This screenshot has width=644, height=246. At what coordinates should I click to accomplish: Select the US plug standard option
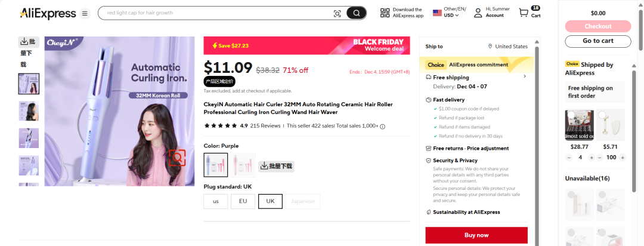[216, 202]
